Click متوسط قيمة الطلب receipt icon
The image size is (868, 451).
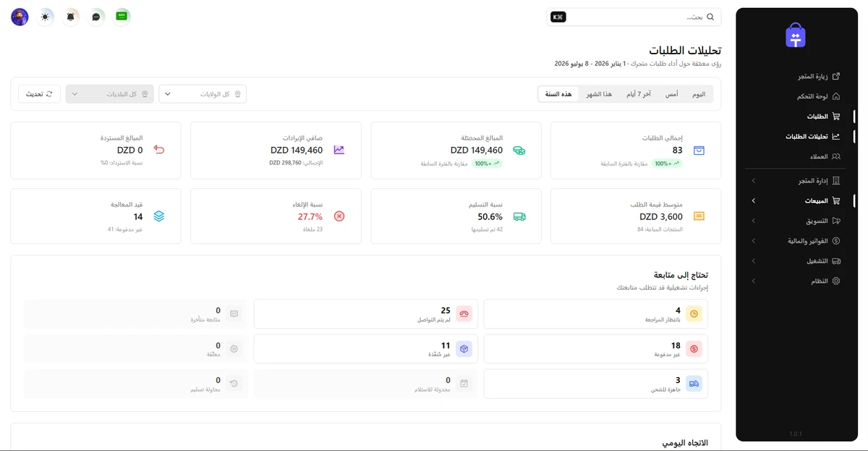click(699, 216)
